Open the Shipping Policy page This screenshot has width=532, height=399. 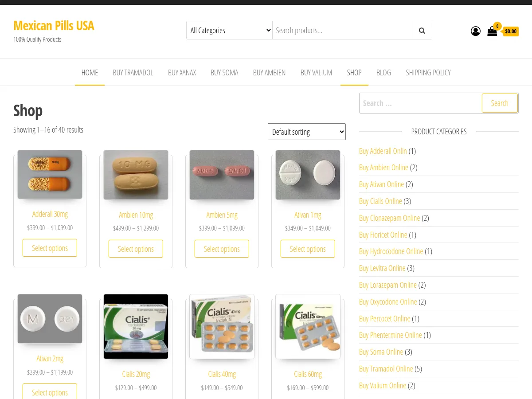(428, 72)
